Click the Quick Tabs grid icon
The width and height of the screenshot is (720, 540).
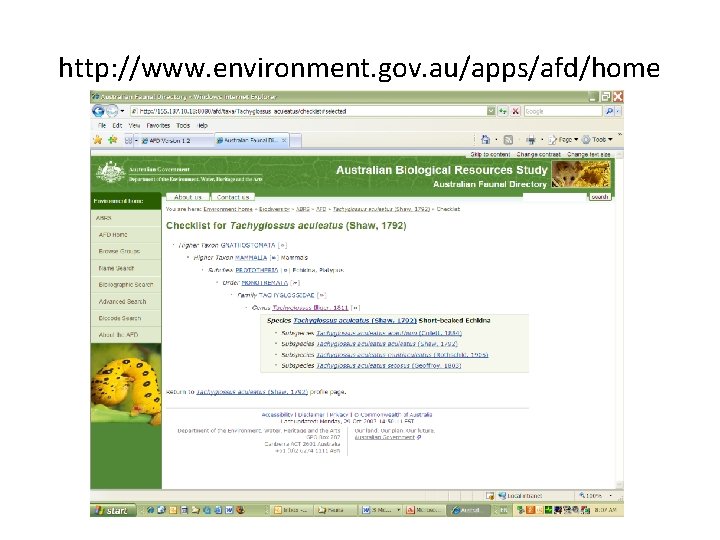[x=128, y=141]
